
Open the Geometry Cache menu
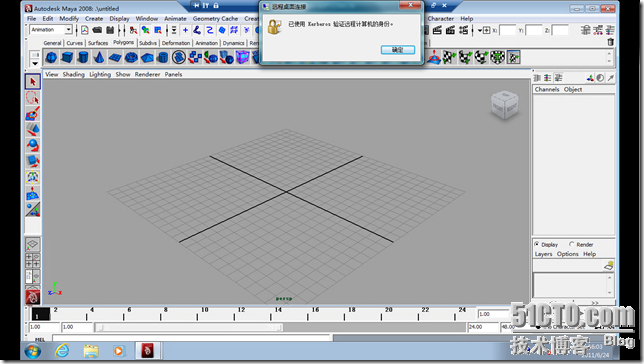(215, 18)
